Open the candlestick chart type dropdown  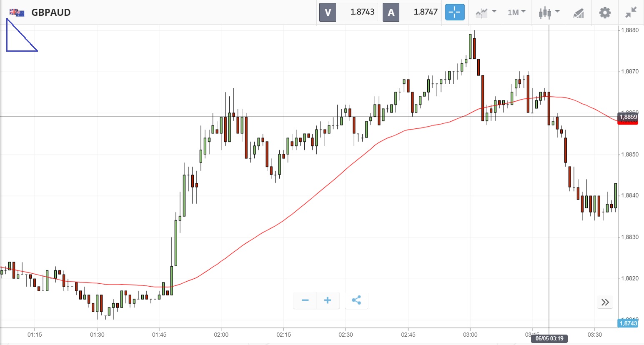[549, 12]
